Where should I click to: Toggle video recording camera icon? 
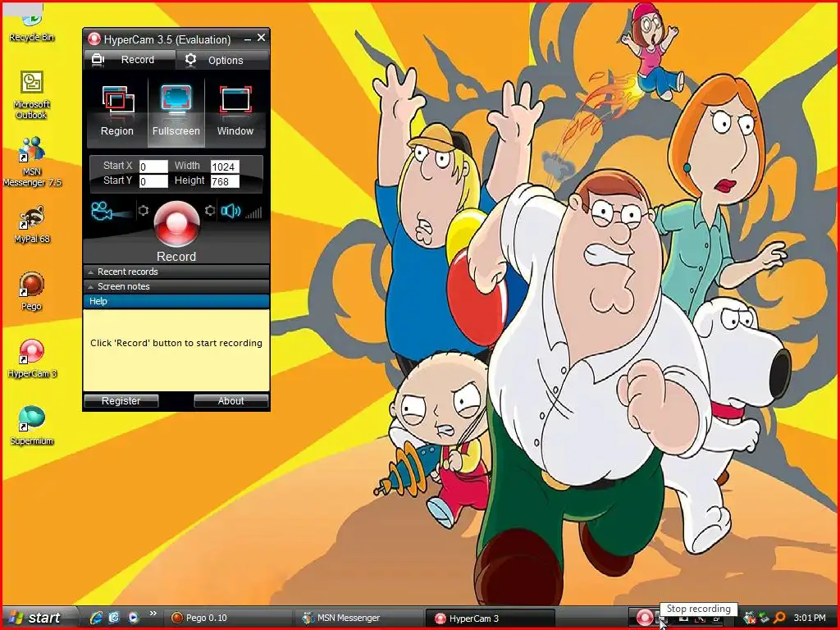click(102, 211)
